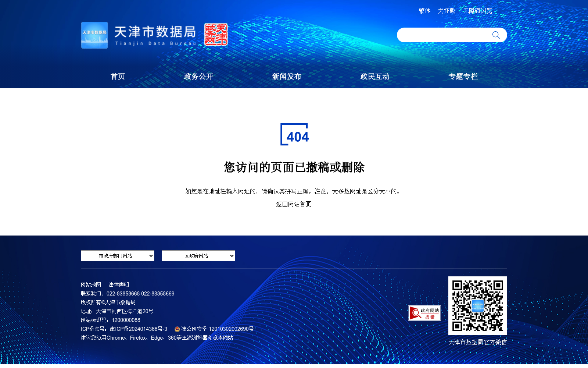Click the 您访问的页面已撤稿或删除 heading
Image resolution: width=588 pixels, height=368 pixels.
click(294, 167)
